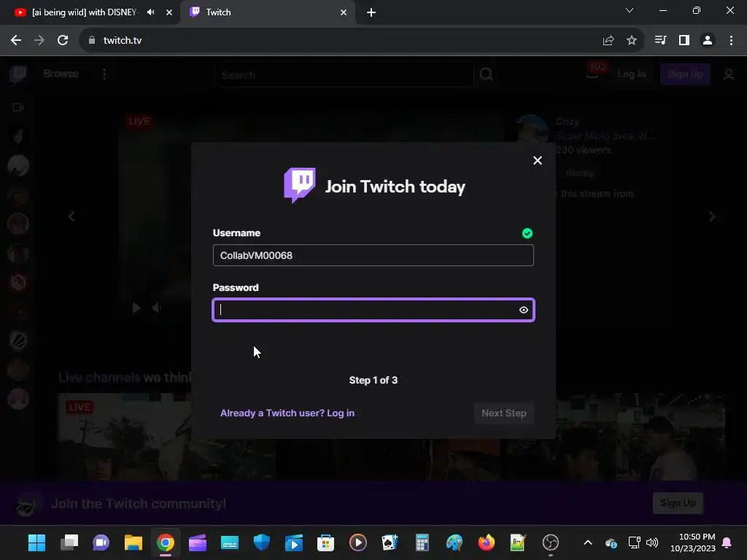The image size is (747, 560).
Task: Open the volume control in the tray
Action: click(x=652, y=542)
